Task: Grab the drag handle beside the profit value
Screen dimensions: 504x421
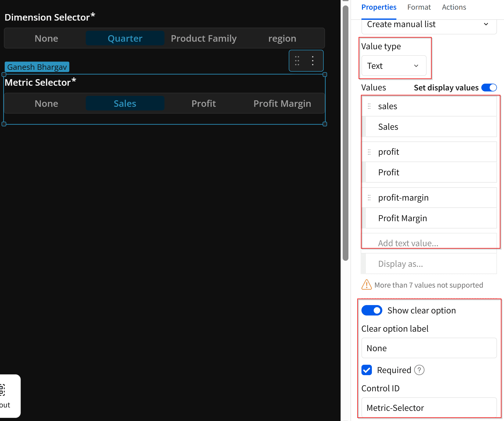Action: pos(369,152)
